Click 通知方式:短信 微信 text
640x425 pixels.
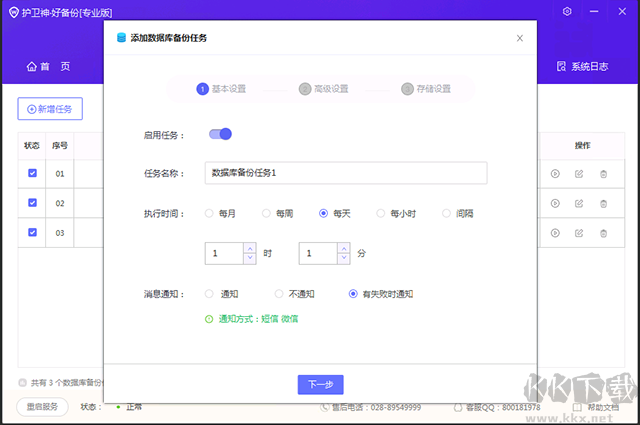258,319
